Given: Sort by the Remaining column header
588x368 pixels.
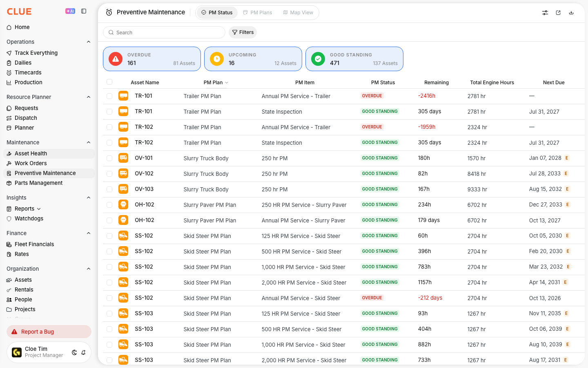Looking at the screenshot, I should point(437,82).
